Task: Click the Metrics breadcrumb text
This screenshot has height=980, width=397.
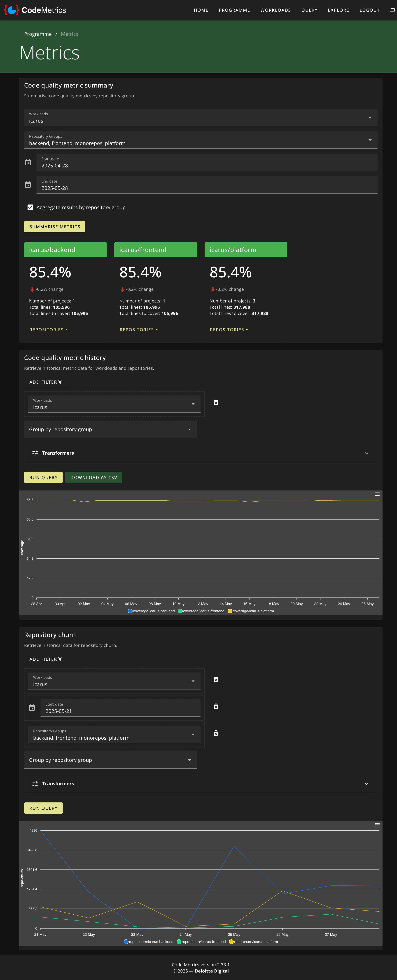Action: pyautogui.click(x=70, y=34)
